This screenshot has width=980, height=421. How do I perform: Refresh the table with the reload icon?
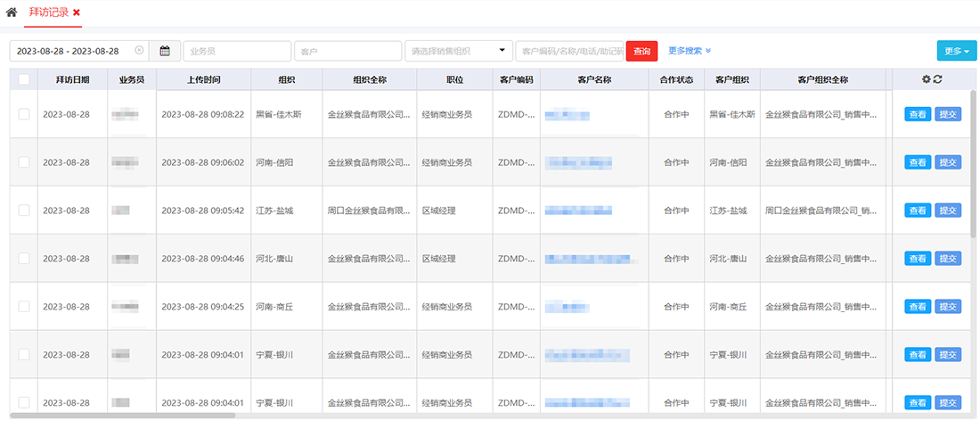click(x=938, y=79)
